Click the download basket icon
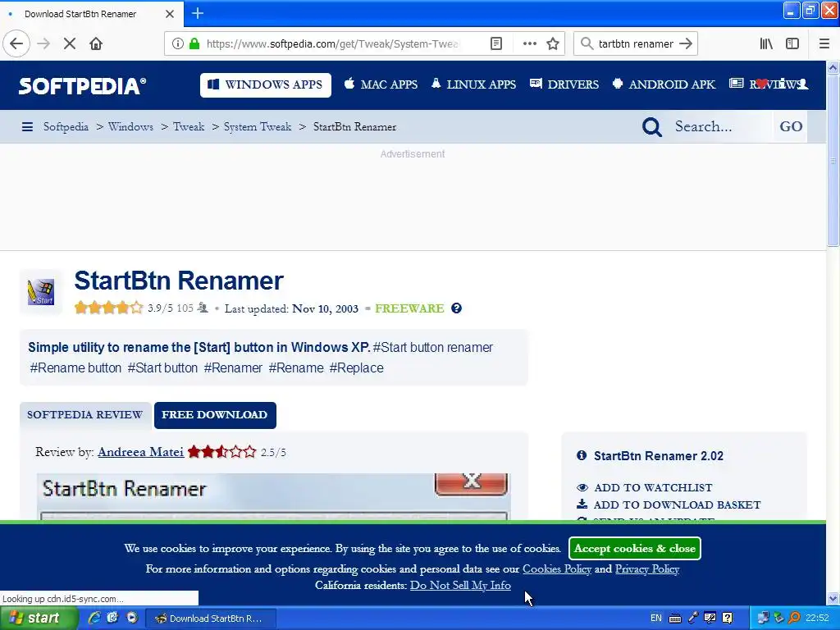840x630 pixels. 582,504
